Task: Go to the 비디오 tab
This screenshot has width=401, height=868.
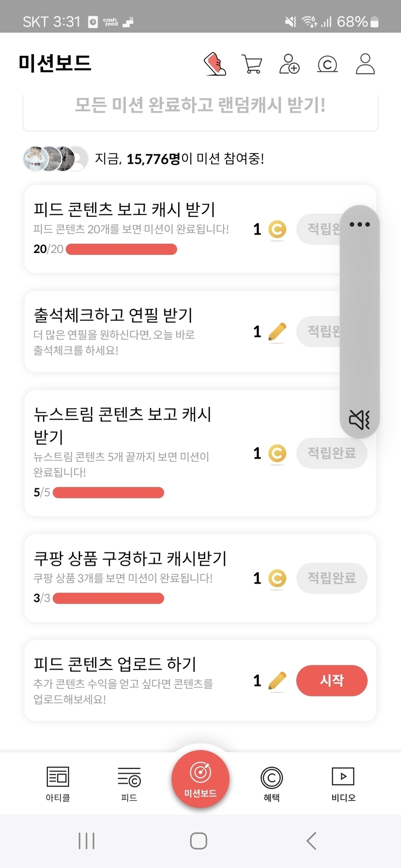Action: pyautogui.click(x=343, y=783)
